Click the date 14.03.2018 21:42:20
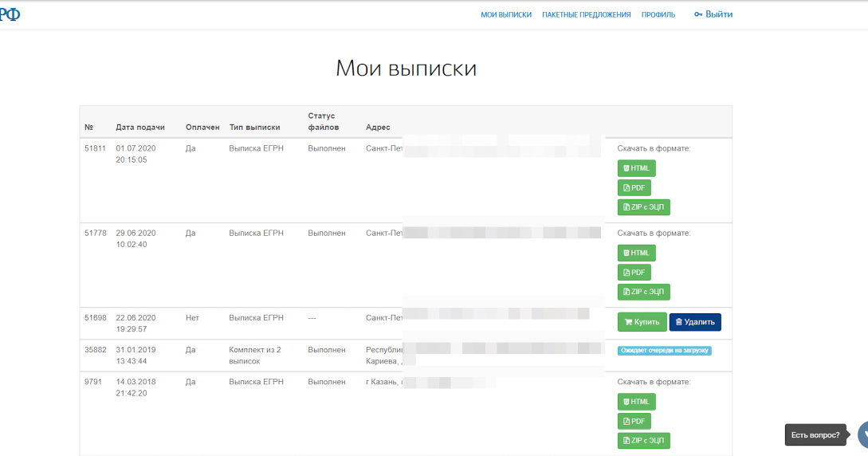The width and height of the screenshot is (868, 456). click(136, 387)
